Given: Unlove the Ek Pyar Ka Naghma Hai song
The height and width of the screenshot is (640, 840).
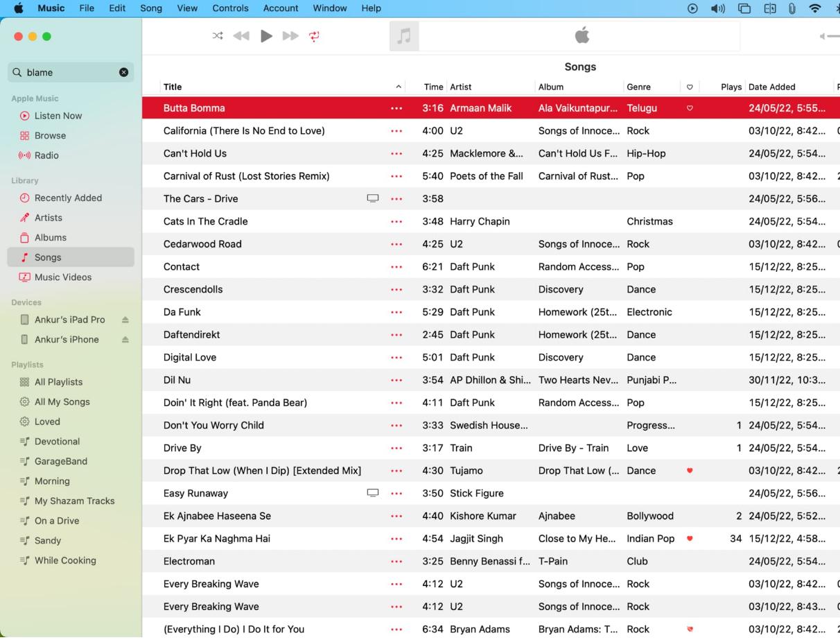Looking at the screenshot, I should (690, 539).
